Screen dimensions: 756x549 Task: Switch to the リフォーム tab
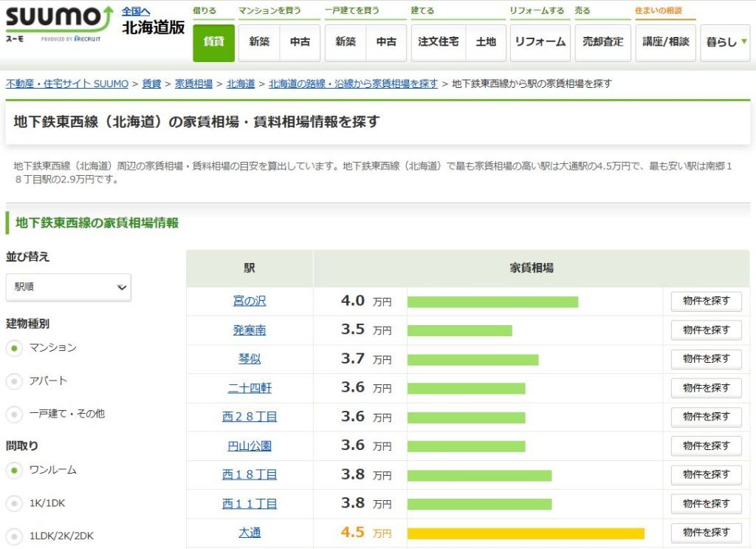click(x=540, y=42)
